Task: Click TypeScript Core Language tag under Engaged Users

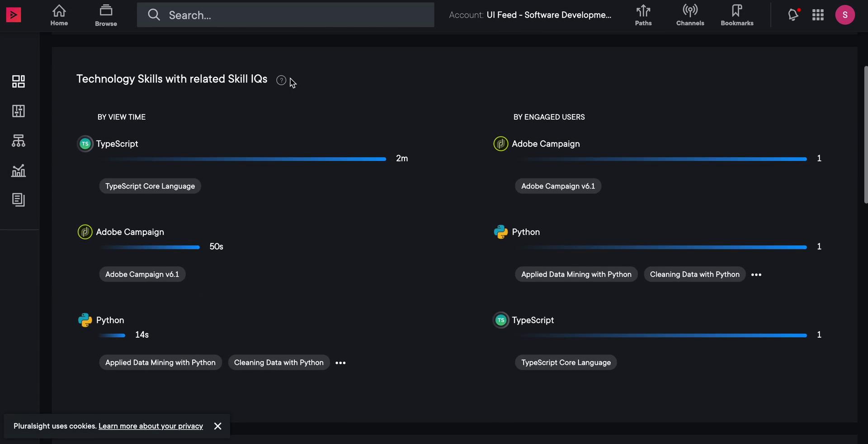Action: tap(566, 363)
